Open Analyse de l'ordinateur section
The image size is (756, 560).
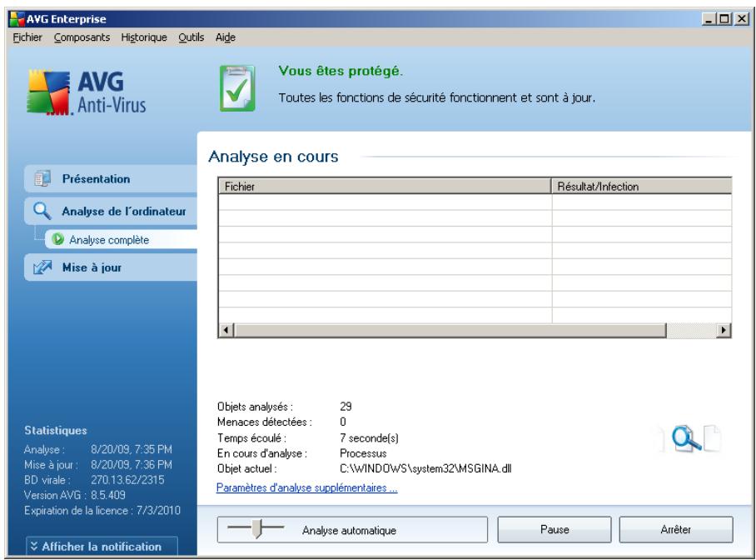coord(111,211)
